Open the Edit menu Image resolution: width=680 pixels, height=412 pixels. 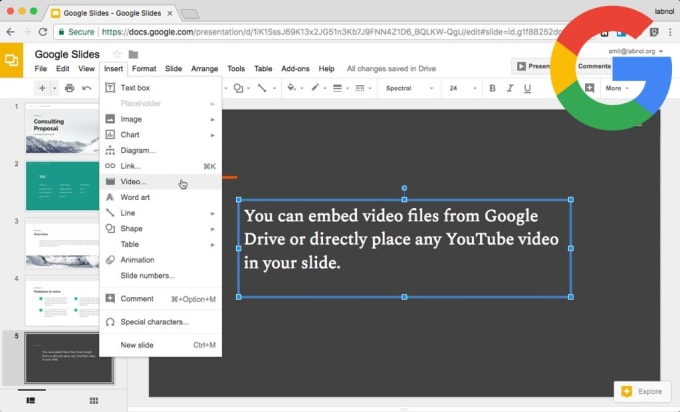coord(62,69)
